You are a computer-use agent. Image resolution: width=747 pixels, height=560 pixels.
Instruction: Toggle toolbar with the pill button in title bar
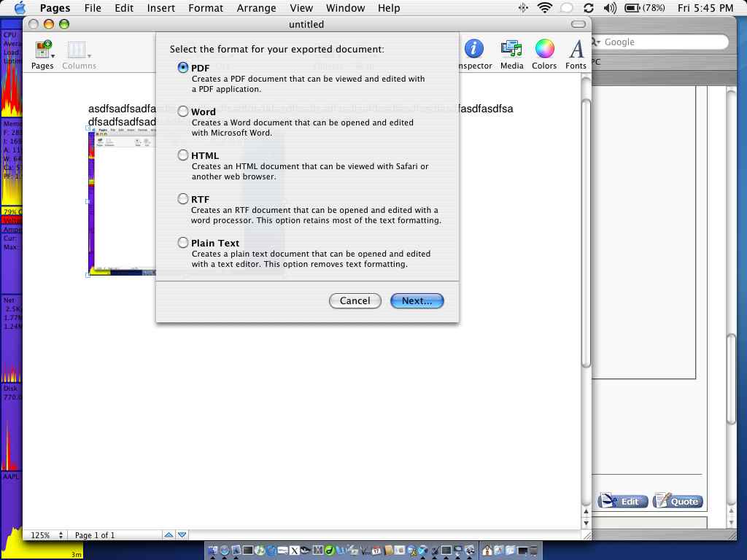click(x=578, y=24)
